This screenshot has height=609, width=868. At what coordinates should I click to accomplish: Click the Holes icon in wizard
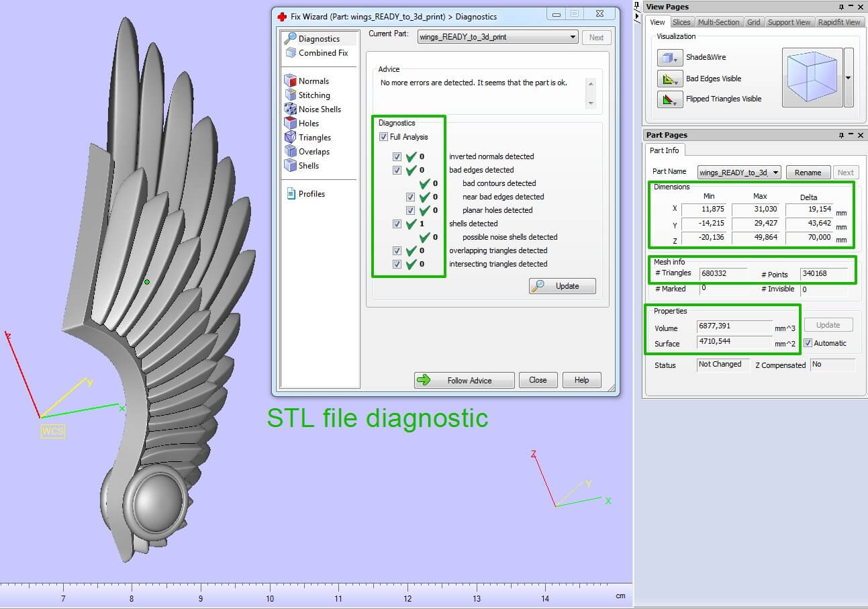tap(290, 123)
